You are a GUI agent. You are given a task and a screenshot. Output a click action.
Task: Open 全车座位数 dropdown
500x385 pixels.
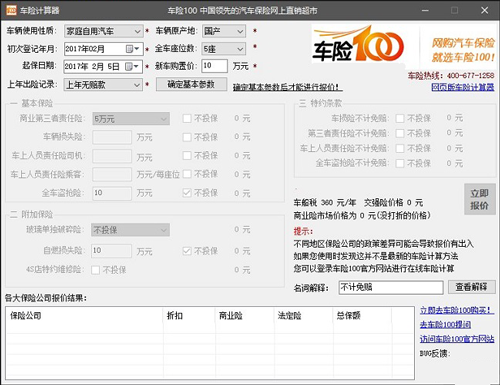point(224,49)
